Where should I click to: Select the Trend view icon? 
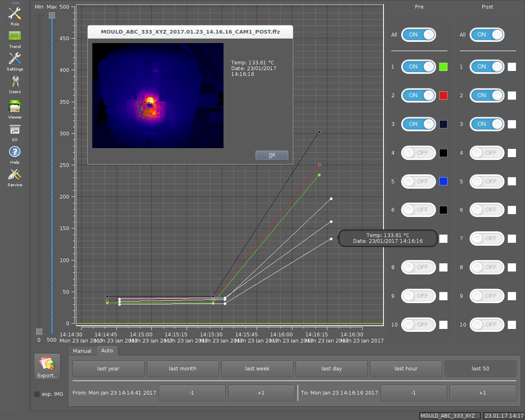(15, 37)
